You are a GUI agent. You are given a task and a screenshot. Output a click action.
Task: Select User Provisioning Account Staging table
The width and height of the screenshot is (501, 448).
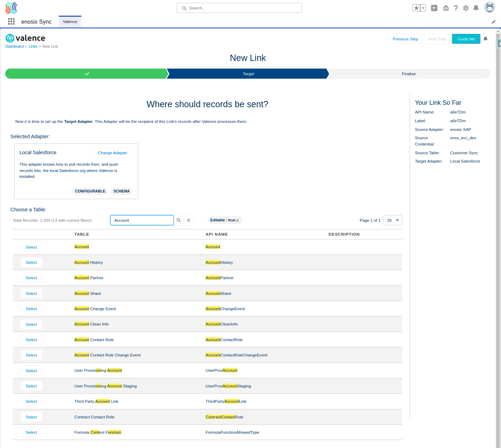click(x=31, y=386)
